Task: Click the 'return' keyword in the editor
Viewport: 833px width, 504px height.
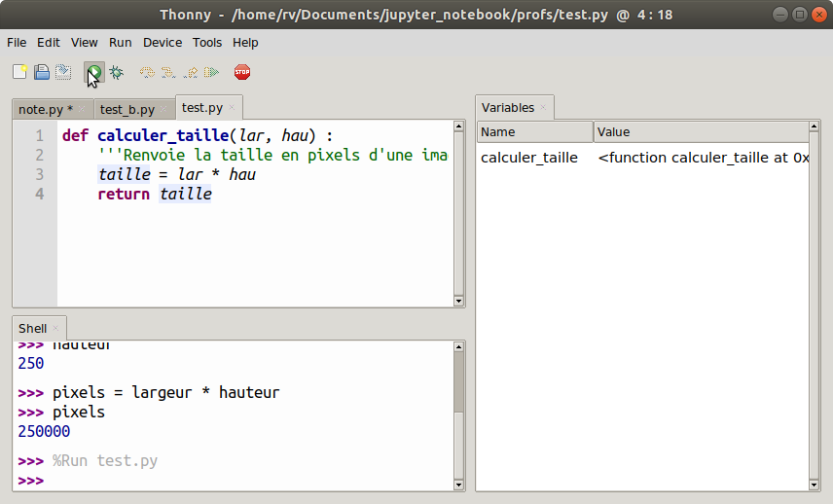Action: [x=124, y=195]
